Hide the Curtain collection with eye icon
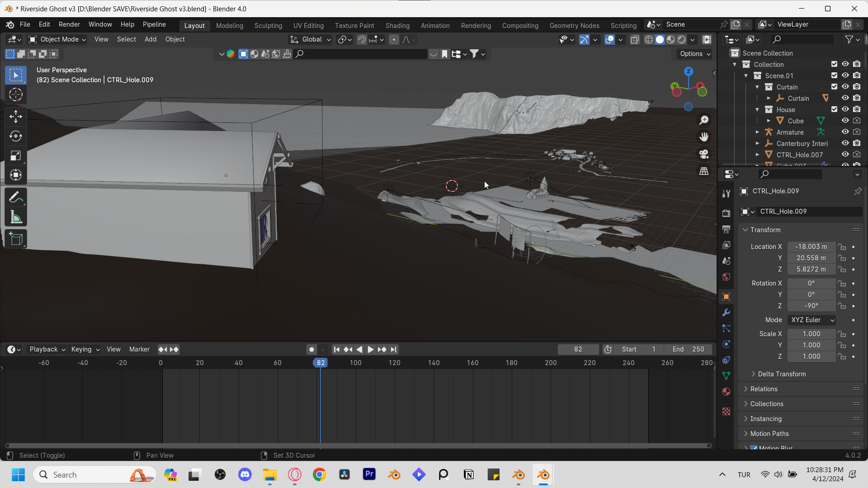This screenshot has height=488, width=868. [x=845, y=87]
